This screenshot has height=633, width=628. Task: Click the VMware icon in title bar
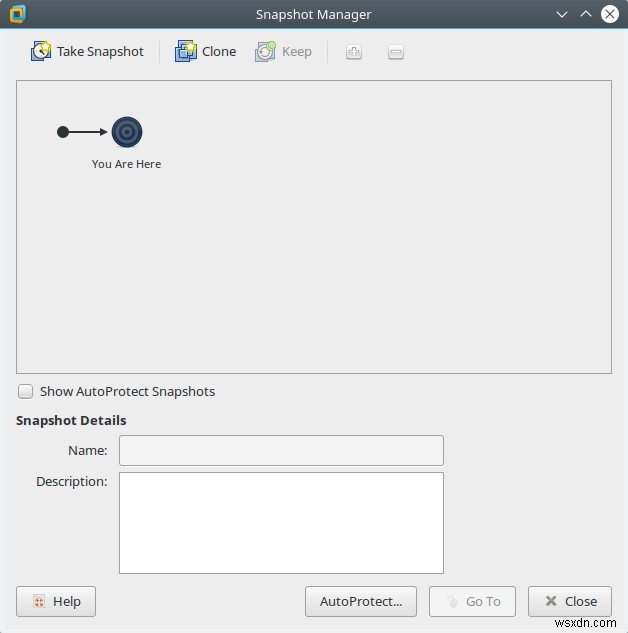[x=18, y=14]
